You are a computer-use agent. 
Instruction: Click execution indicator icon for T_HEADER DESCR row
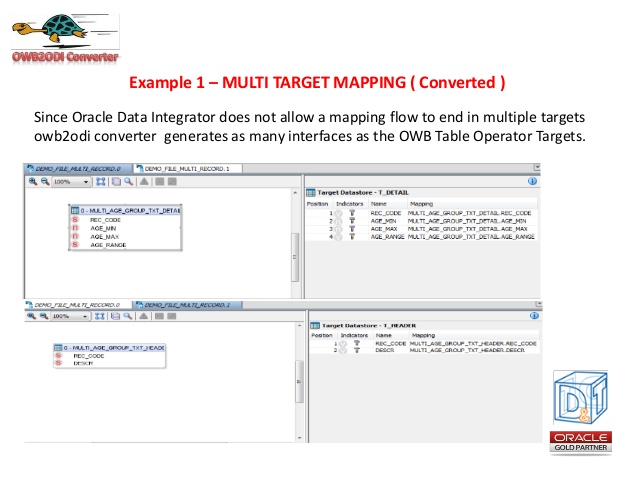357,350
